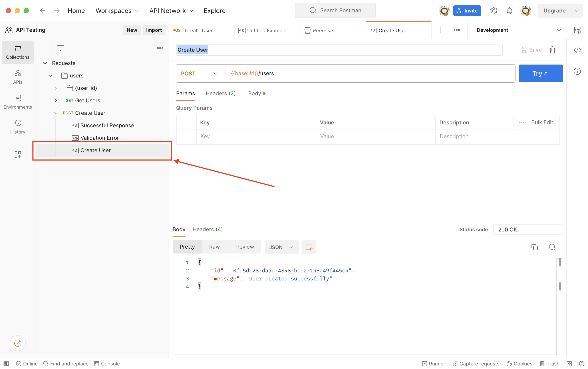Click the Delete request icon
588x369 pixels.
(552, 50)
